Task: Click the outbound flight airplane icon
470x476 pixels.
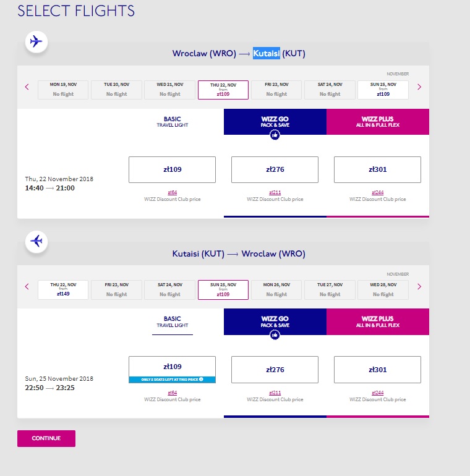Action: [36, 41]
